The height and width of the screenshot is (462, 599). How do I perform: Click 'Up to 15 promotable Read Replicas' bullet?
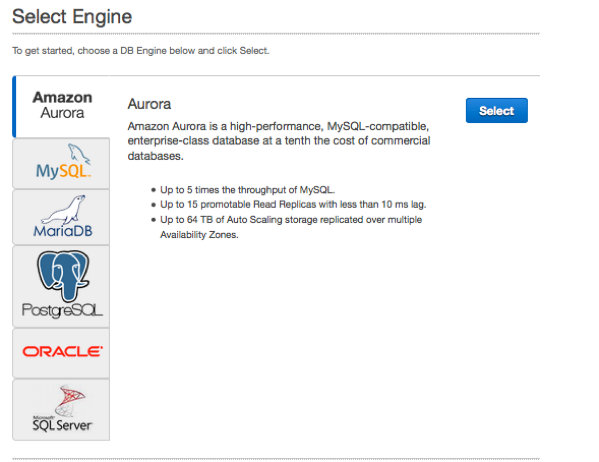click(293, 204)
